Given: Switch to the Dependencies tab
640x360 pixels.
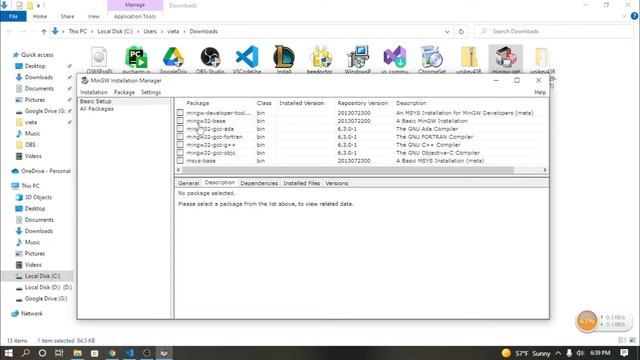Looking at the screenshot, I should point(259,183).
